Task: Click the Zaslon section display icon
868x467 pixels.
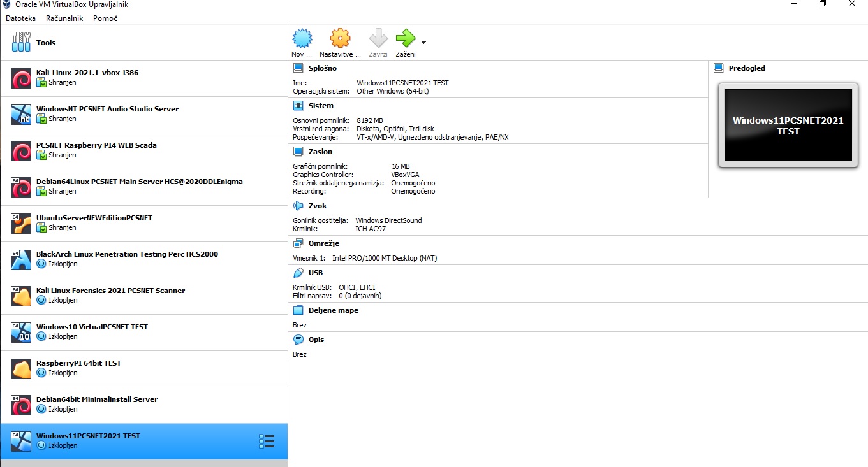Action: (x=298, y=152)
